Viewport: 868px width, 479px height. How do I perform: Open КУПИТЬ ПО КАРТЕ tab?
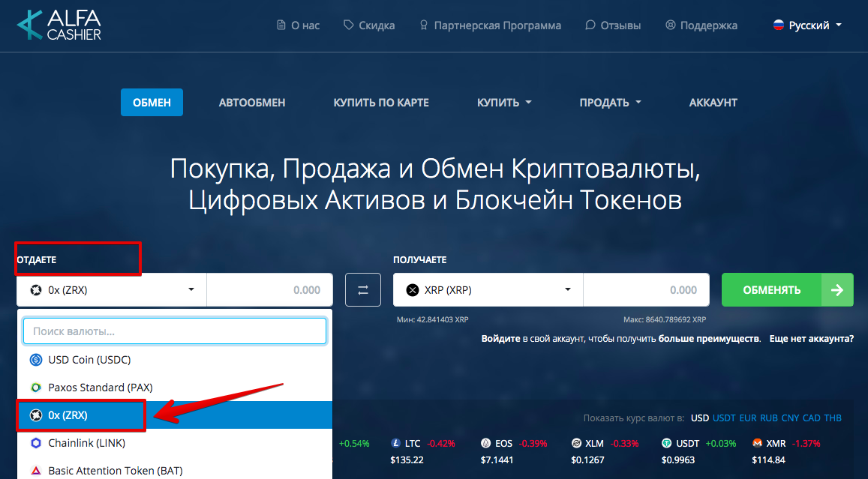[x=381, y=103]
